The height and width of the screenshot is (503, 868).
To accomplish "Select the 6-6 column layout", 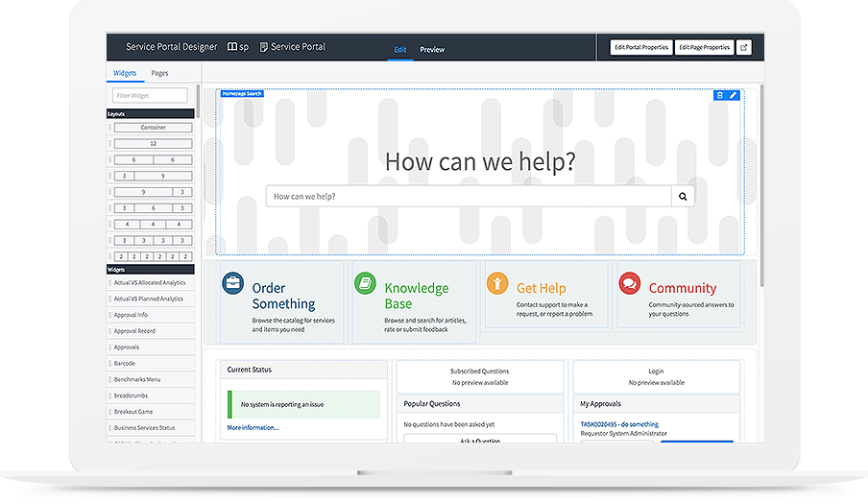I will point(154,160).
